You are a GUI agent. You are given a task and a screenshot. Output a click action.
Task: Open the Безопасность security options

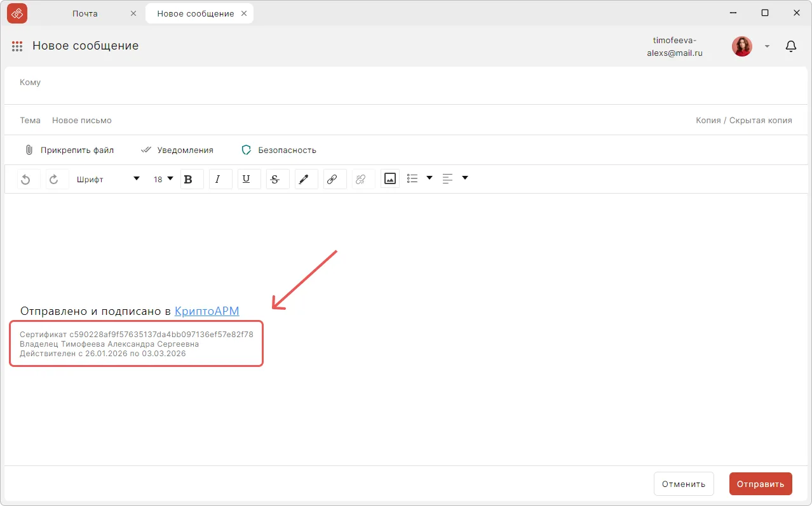(x=279, y=150)
